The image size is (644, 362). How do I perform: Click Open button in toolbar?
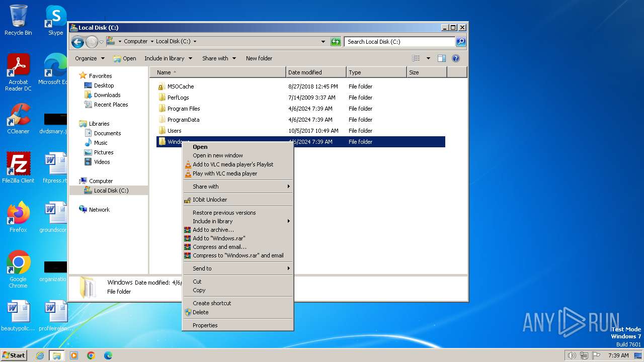[124, 58]
